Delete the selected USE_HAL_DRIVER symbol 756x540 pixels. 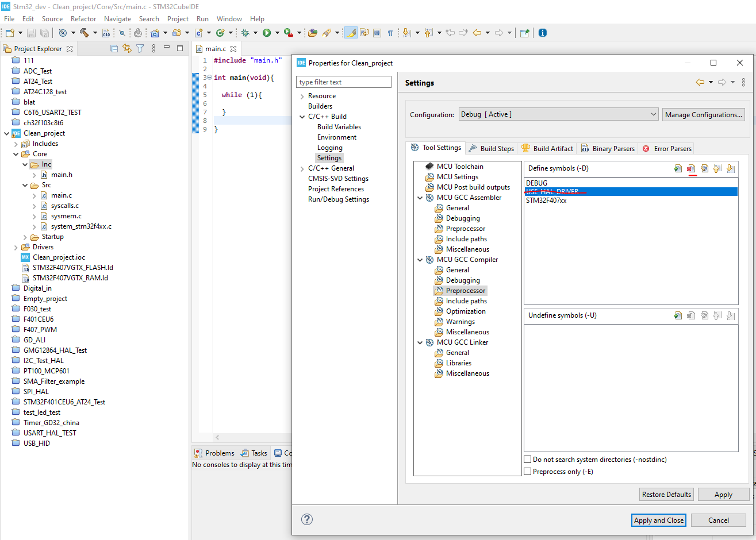[x=691, y=168]
